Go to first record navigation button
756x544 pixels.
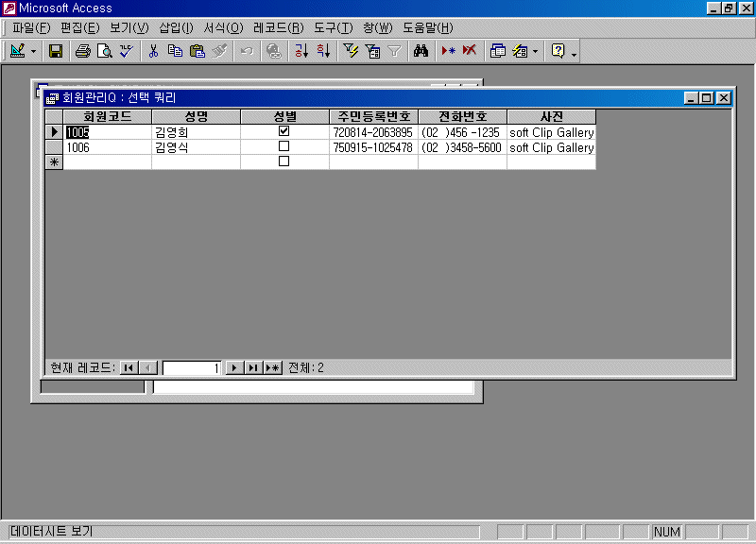(x=129, y=368)
